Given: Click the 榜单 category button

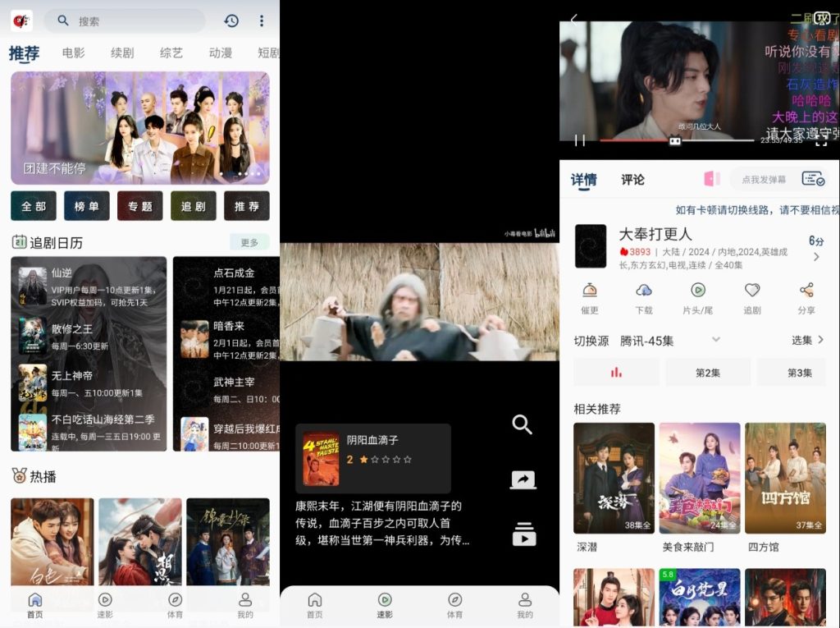Looking at the screenshot, I should click(87, 206).
